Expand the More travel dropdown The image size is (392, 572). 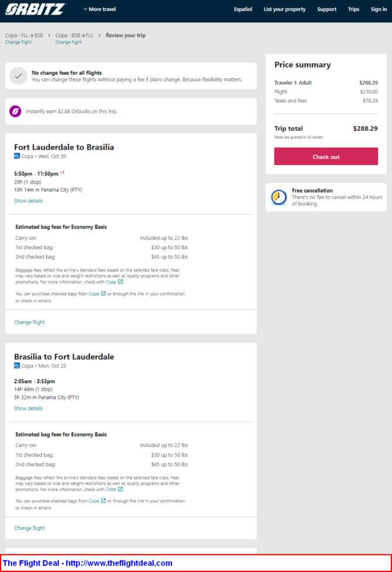pyautogui.click(x=99, y=9)
